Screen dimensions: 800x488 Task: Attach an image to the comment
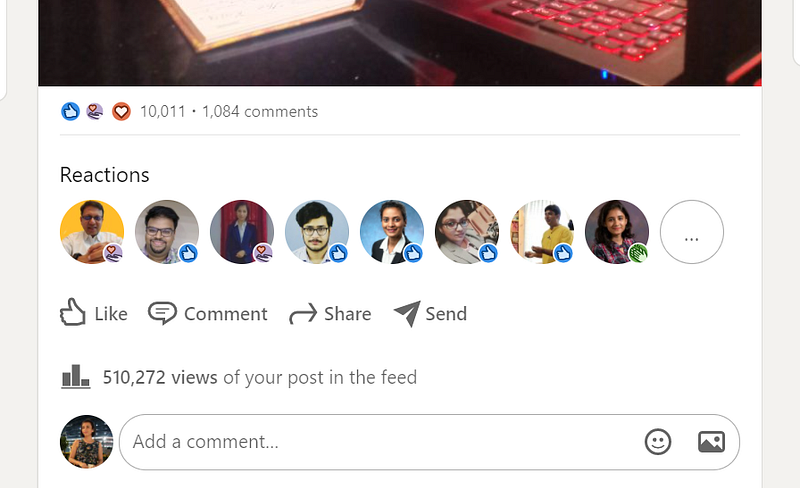(711, 442)
